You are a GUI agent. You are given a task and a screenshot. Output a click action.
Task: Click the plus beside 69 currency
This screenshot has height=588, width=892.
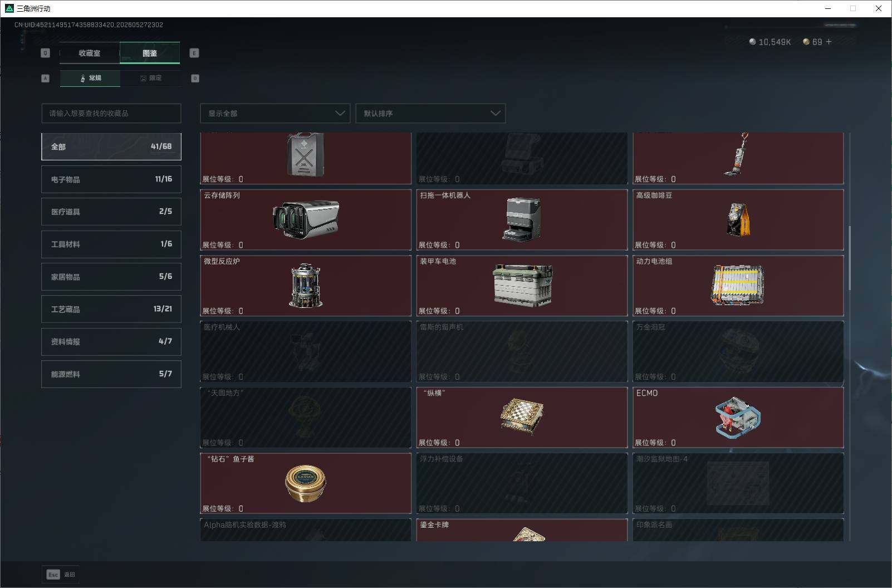(829, 42)
